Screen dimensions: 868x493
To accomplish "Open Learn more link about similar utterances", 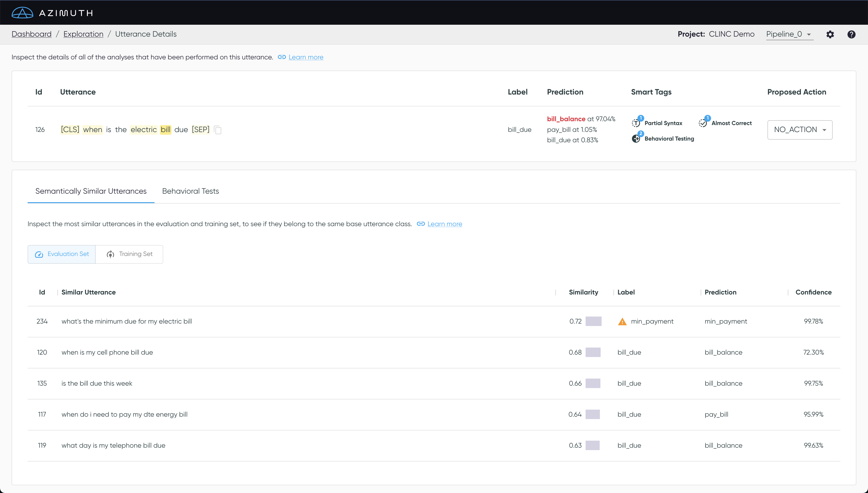I will tap(444, 224).
